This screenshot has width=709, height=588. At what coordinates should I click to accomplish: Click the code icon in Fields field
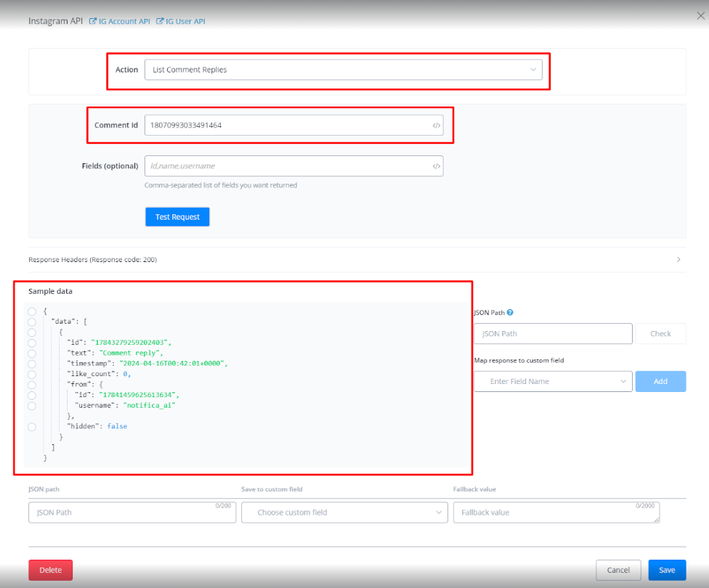436,166
